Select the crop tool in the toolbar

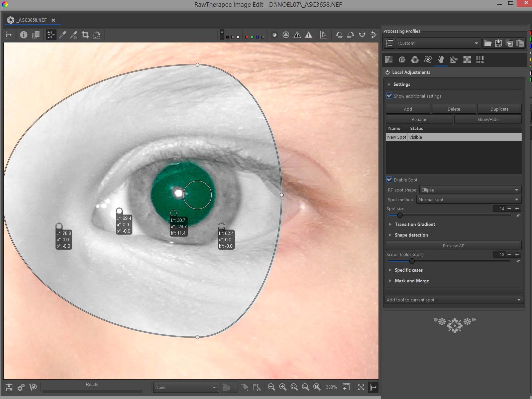(85, 35)
